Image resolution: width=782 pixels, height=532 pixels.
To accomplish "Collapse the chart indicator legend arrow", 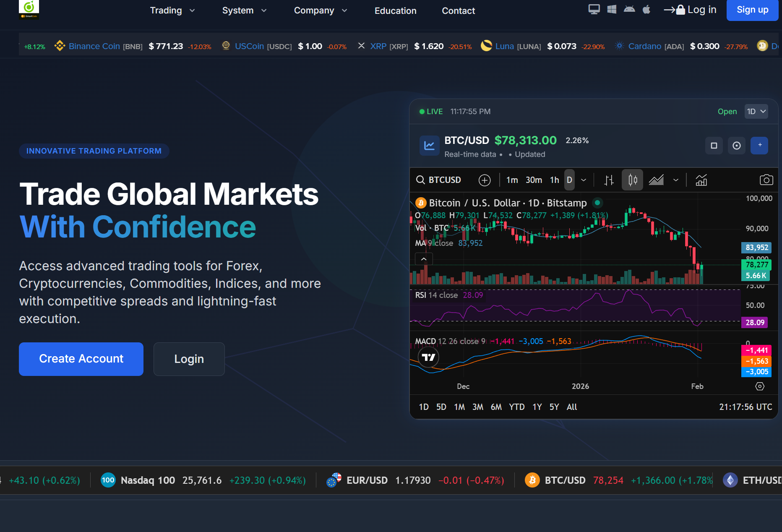I will [424, 259].
